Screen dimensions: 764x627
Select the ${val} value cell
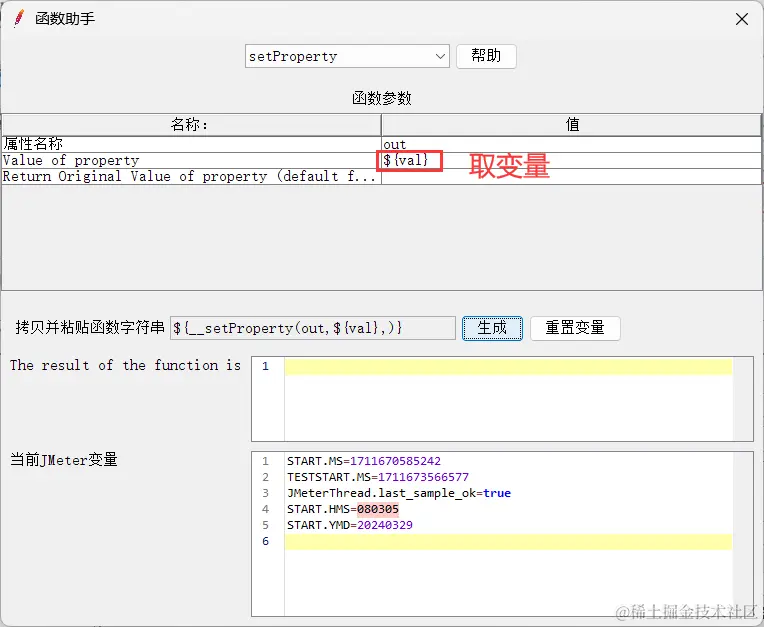[571, 160]
